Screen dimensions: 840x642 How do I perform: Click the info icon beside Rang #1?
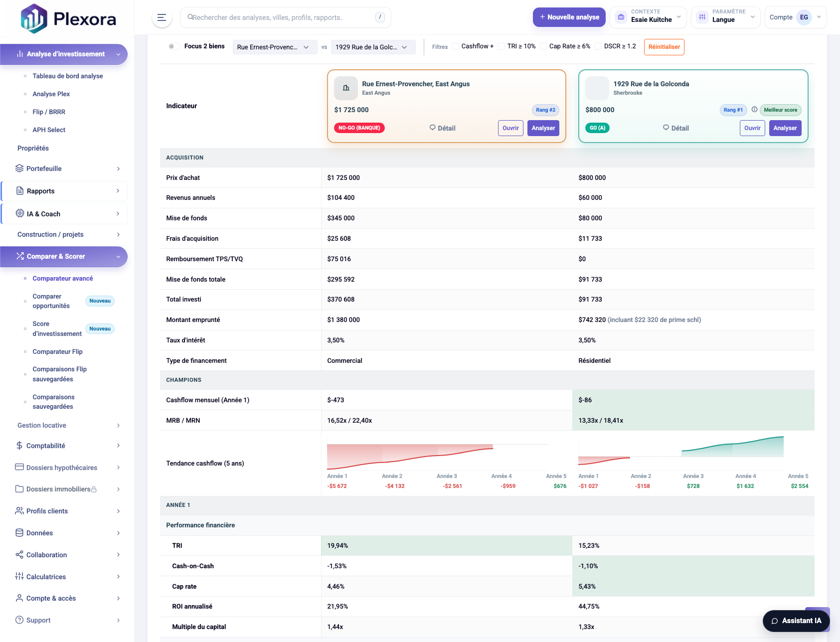tap(754, 110)
